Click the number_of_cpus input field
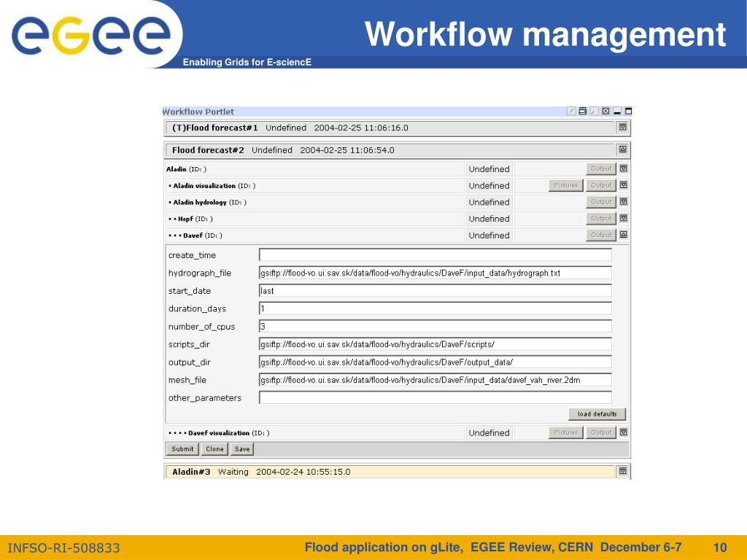 point(436,326)
